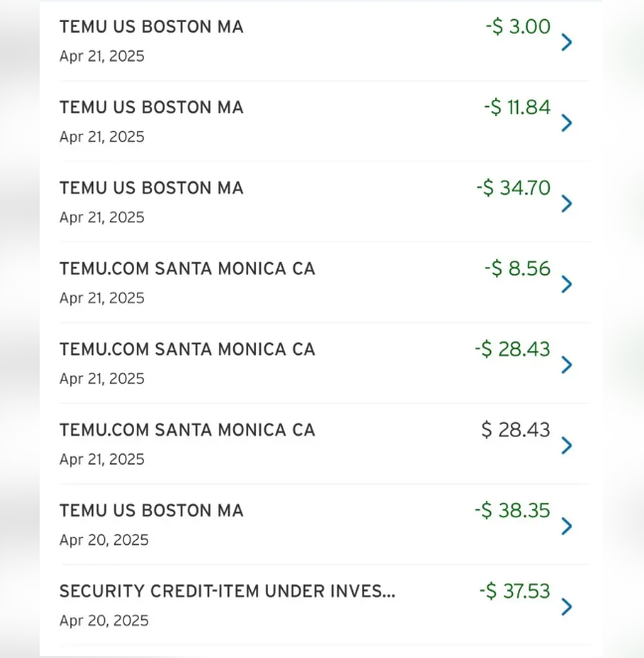Open details chevron for the -$3.00 TEMU transaction

pos(567,43)
